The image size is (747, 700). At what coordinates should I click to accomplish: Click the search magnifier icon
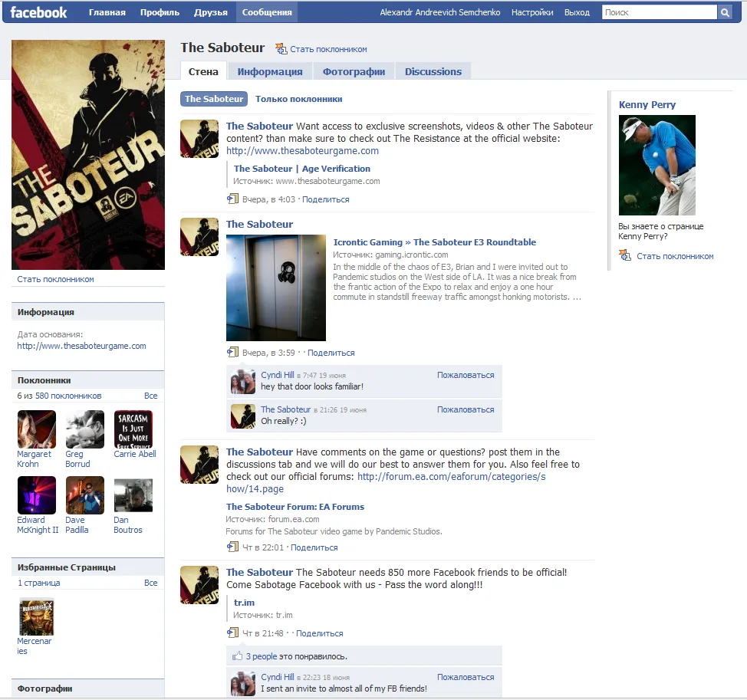[725, 12]
